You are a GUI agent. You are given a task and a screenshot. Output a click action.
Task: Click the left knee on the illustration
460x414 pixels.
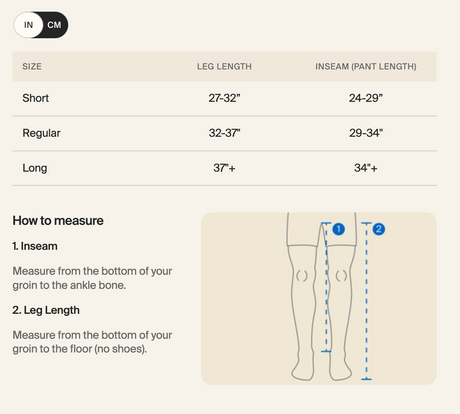coord(302,276)
